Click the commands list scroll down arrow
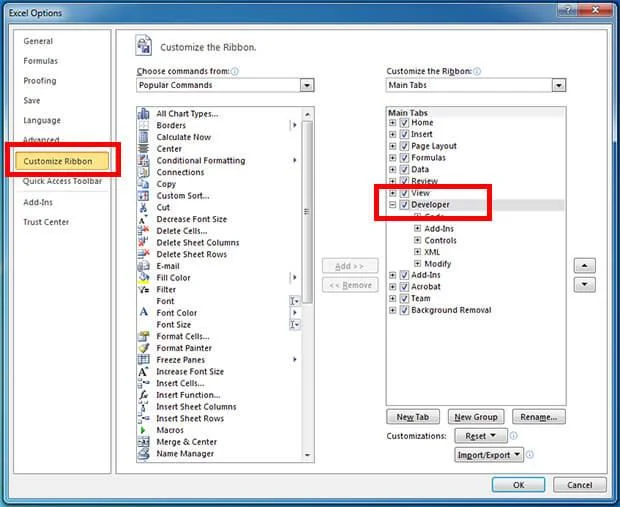This screenshot has height=507, width=620. 308,455
